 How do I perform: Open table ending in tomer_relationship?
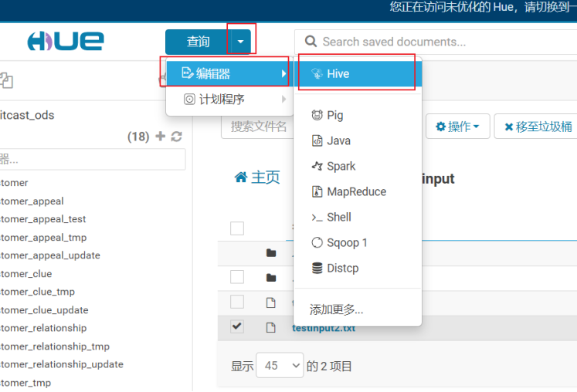(43, 328)
